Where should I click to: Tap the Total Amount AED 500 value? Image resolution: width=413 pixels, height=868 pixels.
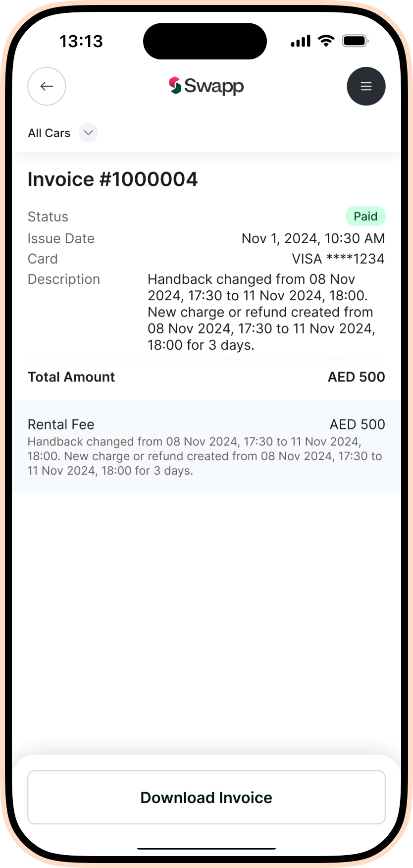[x=356, y=377]
